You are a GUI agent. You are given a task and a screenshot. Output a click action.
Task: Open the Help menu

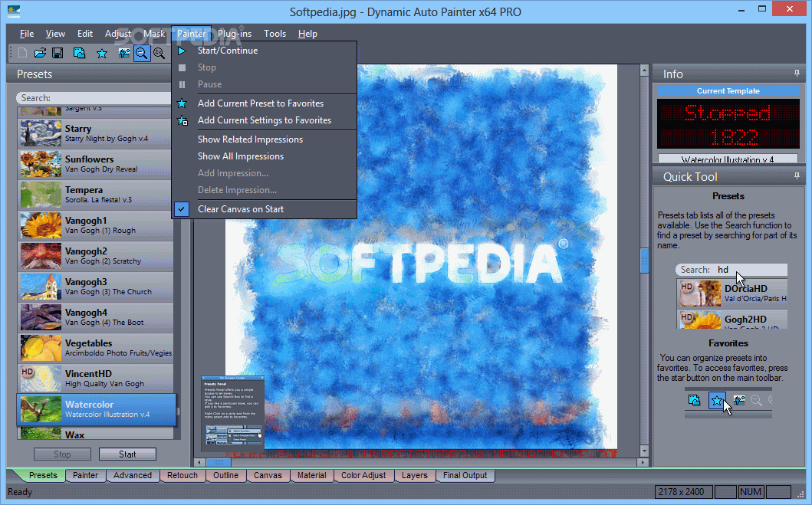point(307,34)
